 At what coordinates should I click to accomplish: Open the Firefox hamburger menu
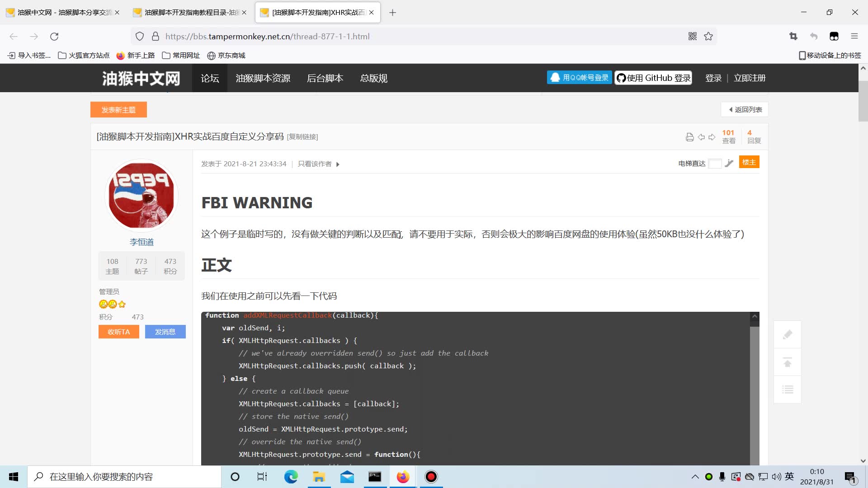tap(854, 37)
